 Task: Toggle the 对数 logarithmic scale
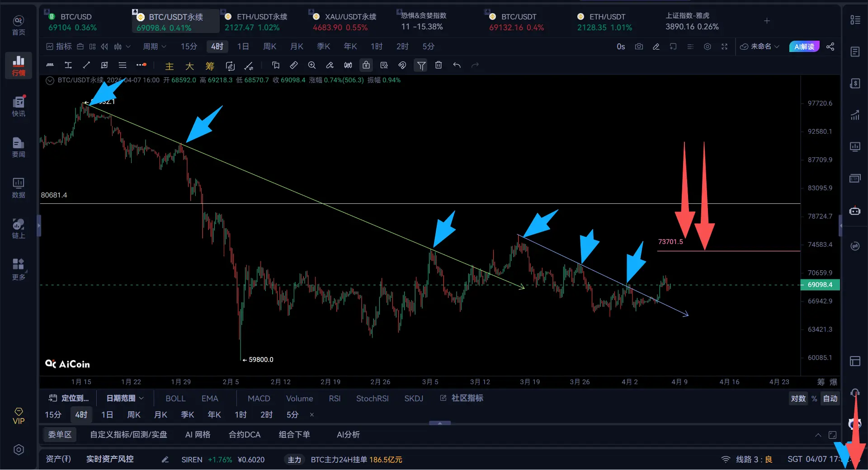pos(798,399)
